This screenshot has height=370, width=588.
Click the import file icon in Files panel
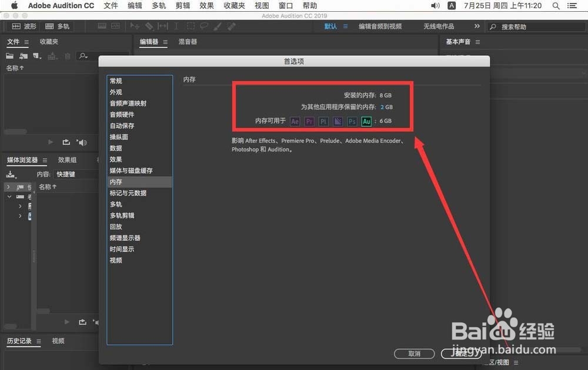pyautogui.click(x=24, y=56)
